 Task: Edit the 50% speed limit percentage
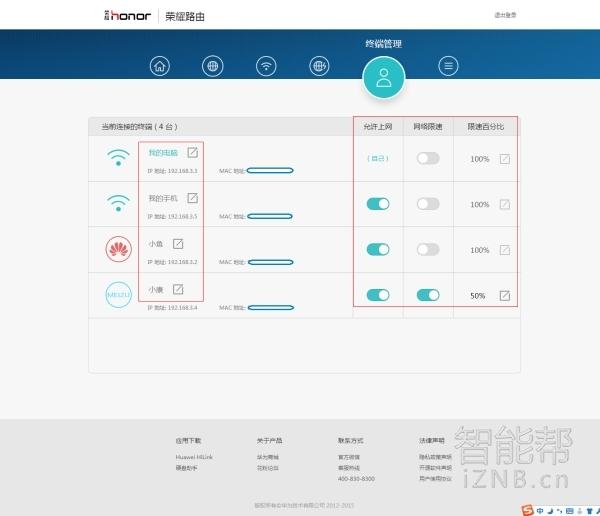click(x=505, y=296)
